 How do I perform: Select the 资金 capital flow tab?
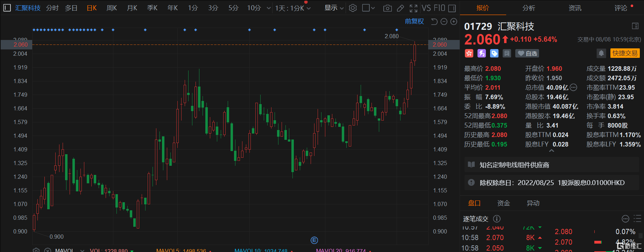[x=504, y=203]
